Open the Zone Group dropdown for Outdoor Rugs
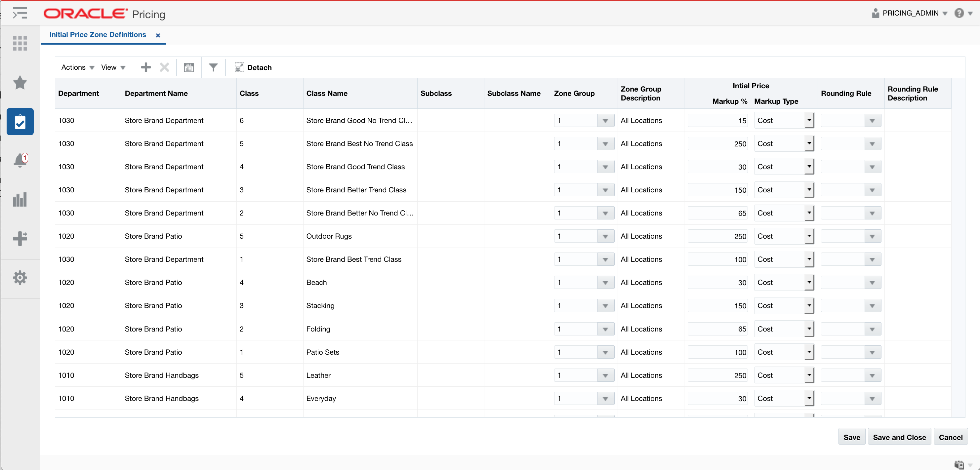The height and width of the screenshot is (470, 980). (606, 236)
